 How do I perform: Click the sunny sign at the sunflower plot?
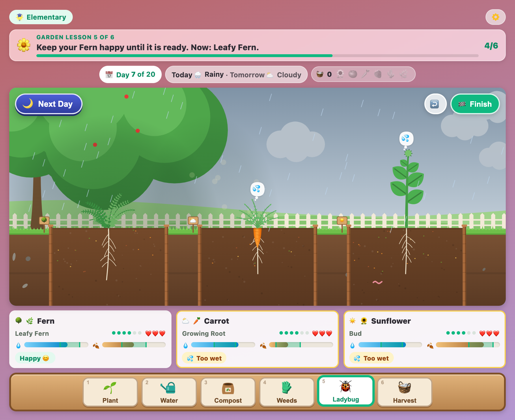coord(342,221)
